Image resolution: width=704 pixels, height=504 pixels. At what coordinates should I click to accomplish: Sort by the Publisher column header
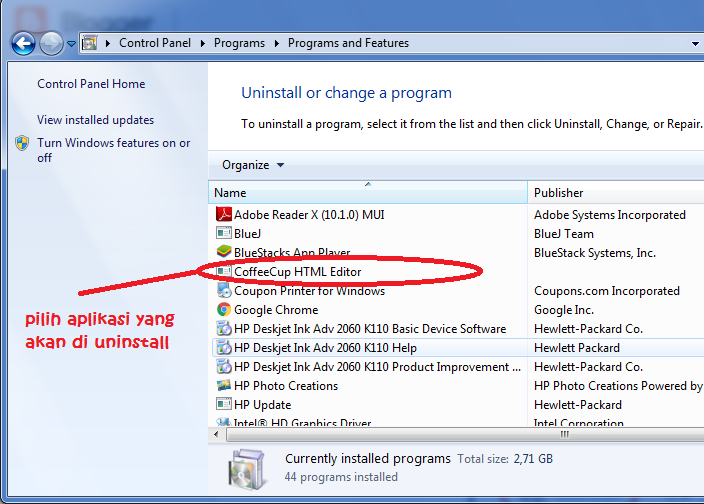tap(616, 193)
